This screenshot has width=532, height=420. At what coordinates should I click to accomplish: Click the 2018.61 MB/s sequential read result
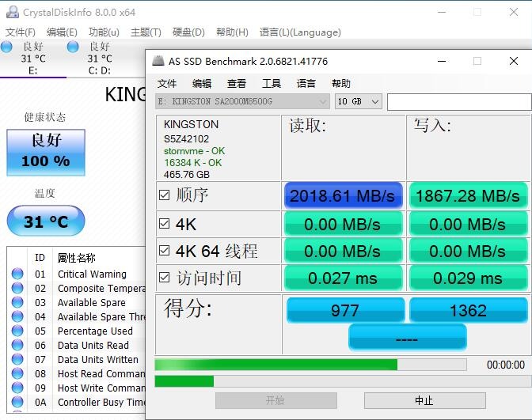click(x=343, y=195)
